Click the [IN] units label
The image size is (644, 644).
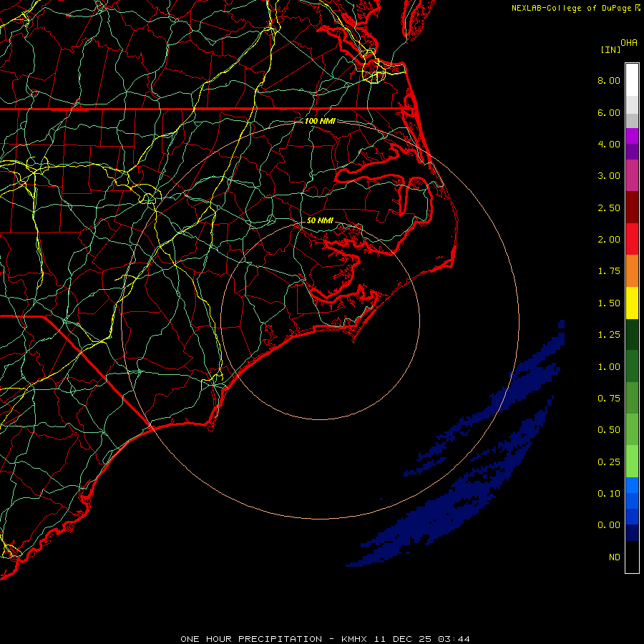(610, 49)
